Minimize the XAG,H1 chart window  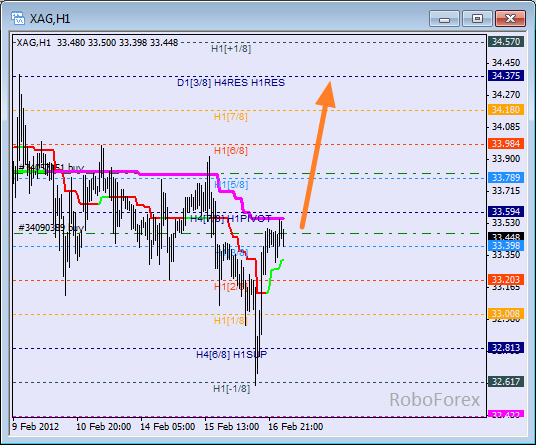click(444, 18)
